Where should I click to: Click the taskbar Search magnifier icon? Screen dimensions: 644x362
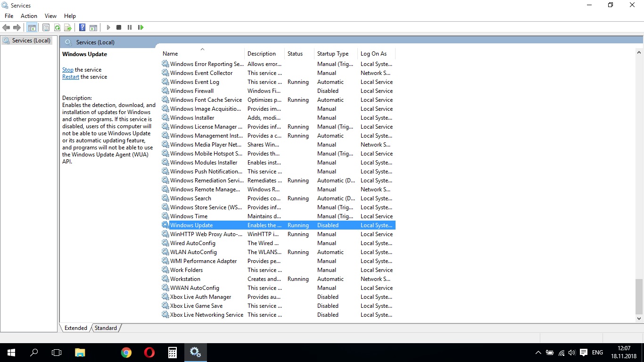pos(34,353)
